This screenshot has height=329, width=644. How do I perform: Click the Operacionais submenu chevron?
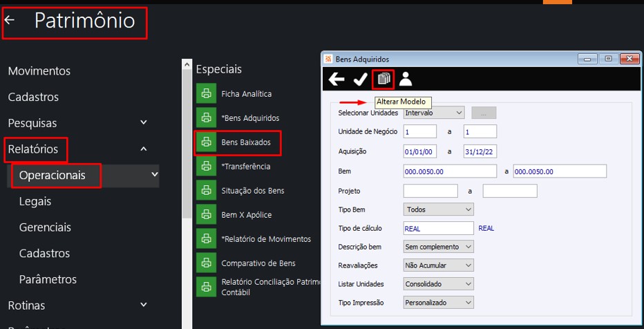click(154, 175)
